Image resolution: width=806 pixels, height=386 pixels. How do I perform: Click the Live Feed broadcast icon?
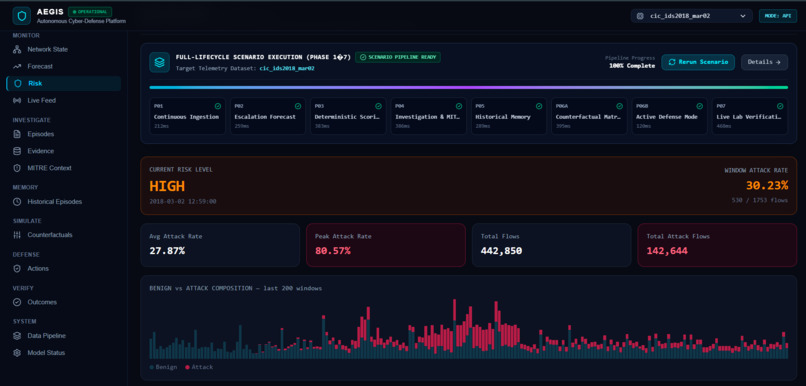pyautogui.click(x=17, y=100)
